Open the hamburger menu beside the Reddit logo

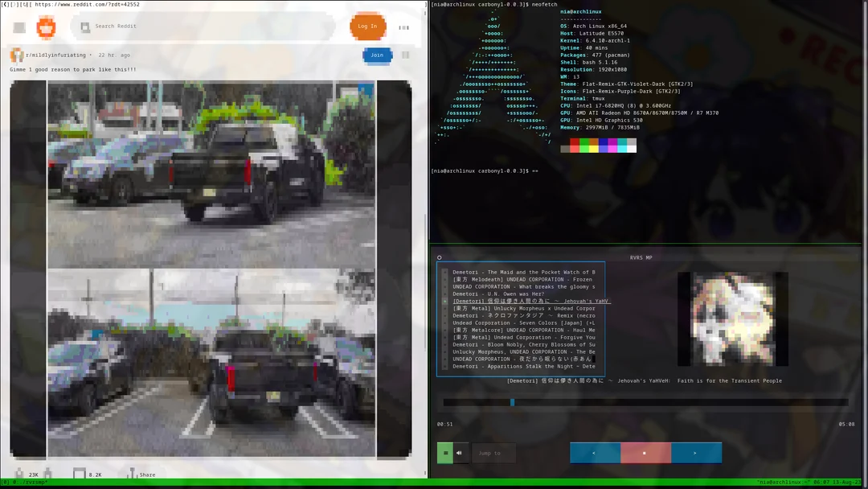pyautogui.click(x=19, y=27)
